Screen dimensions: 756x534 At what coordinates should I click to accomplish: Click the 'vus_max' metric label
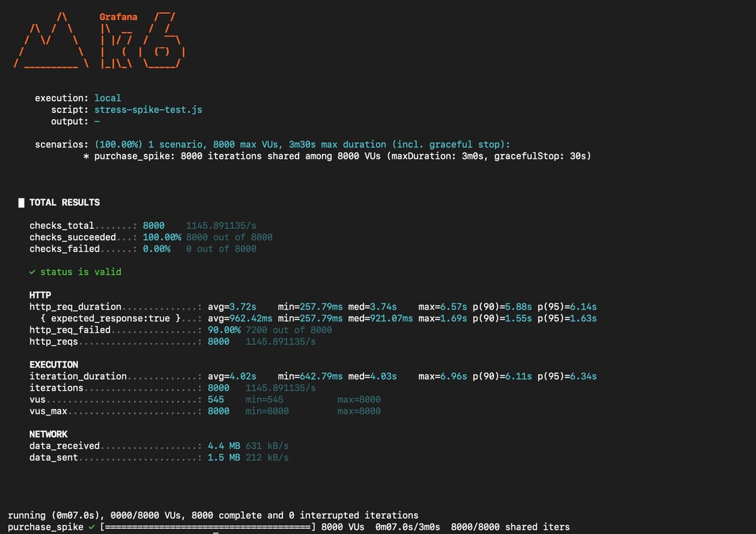point(48,411)
